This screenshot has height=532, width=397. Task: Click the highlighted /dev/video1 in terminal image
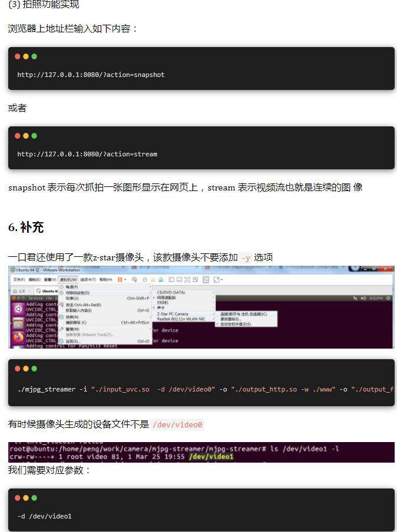pyautogui.click(x=211, y=457)
